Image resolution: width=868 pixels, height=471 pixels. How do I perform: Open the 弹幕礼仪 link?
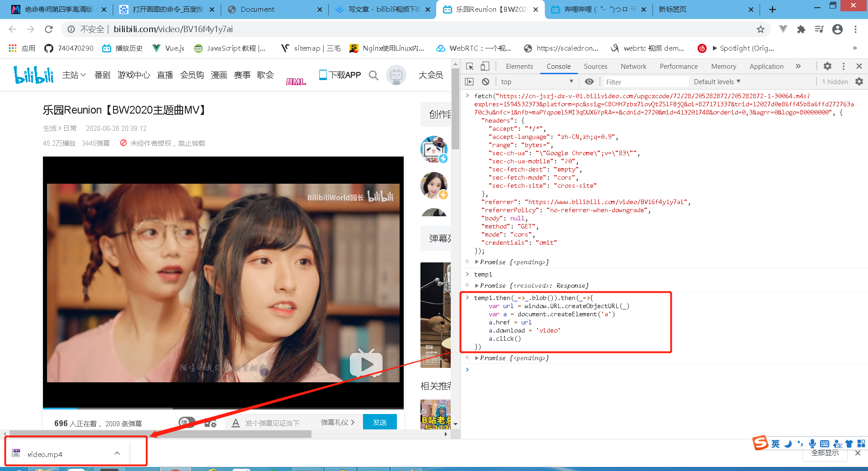[x=338, y=423]
